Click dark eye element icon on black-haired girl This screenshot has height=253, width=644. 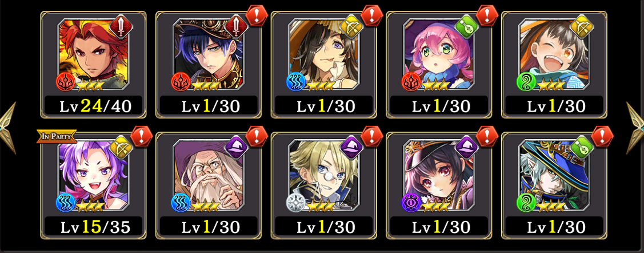(411, 203)
